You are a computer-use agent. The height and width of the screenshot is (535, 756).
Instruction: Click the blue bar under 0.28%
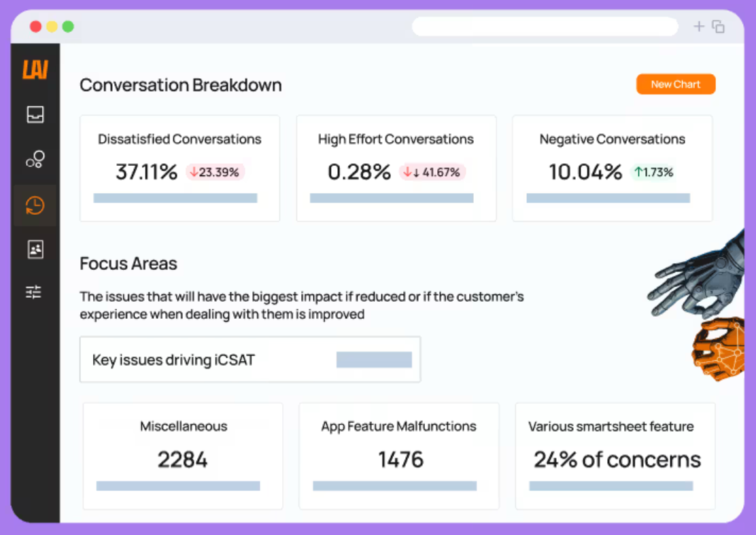[x=392, y=198]
